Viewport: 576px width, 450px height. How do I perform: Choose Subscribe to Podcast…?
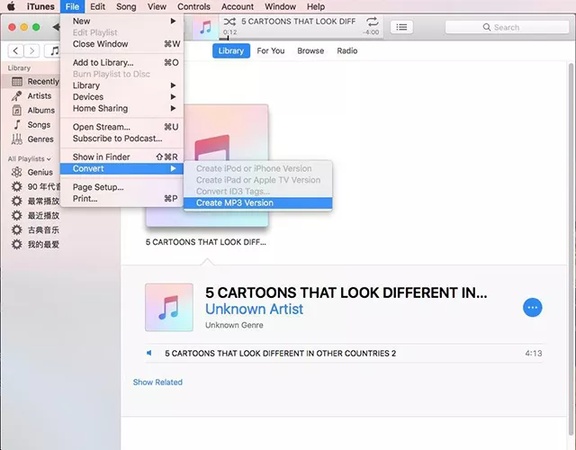pos(122,138)
